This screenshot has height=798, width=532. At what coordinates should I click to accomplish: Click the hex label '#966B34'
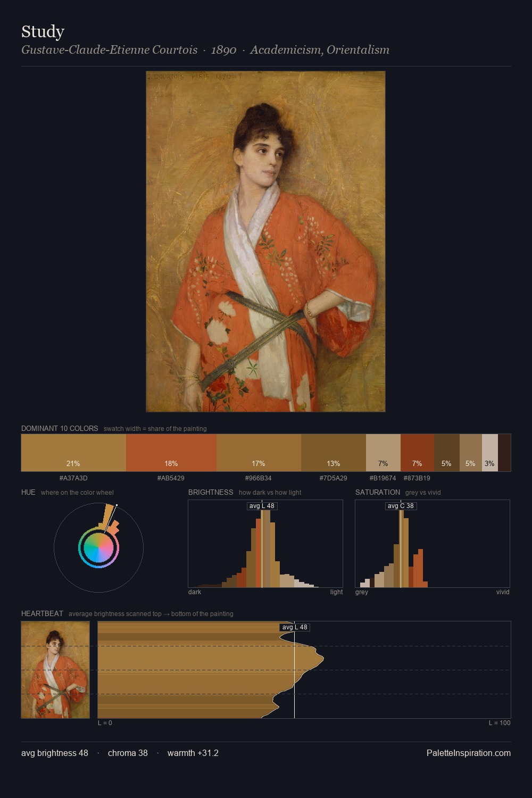click(x=259, y=478)
